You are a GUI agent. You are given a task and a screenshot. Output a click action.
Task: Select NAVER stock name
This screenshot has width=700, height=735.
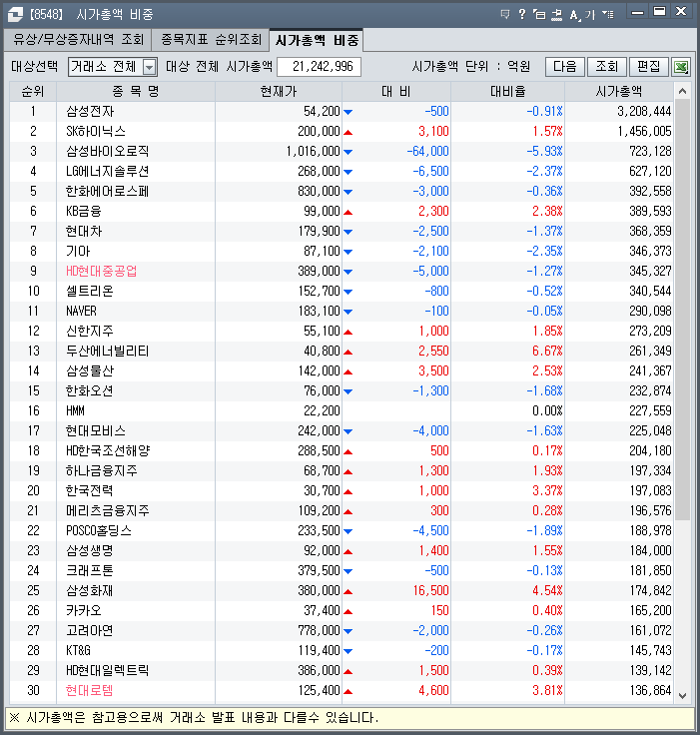point(81,312)
